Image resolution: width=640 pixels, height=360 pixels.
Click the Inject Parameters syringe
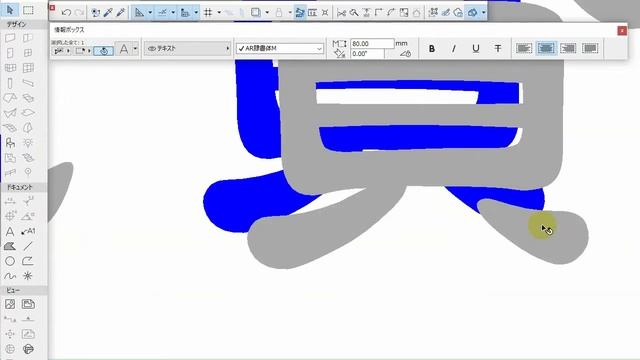120,13
